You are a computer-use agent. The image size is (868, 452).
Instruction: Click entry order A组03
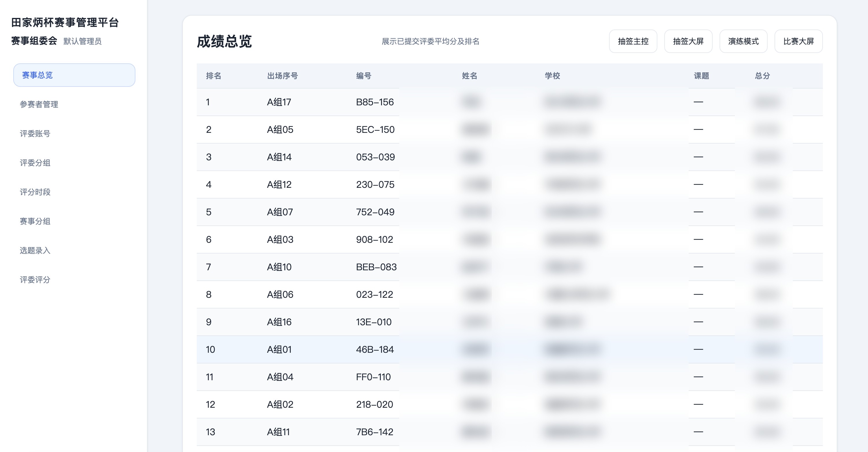280,239
